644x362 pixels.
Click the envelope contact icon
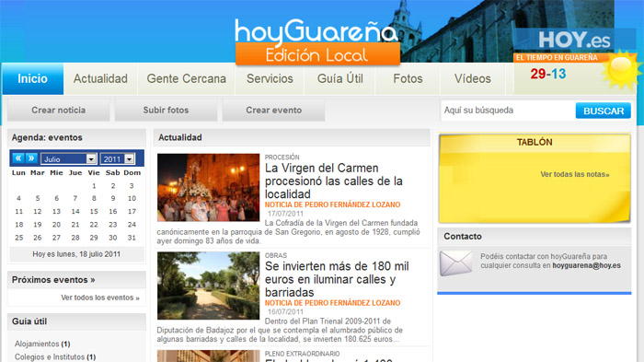pos(456,263)
